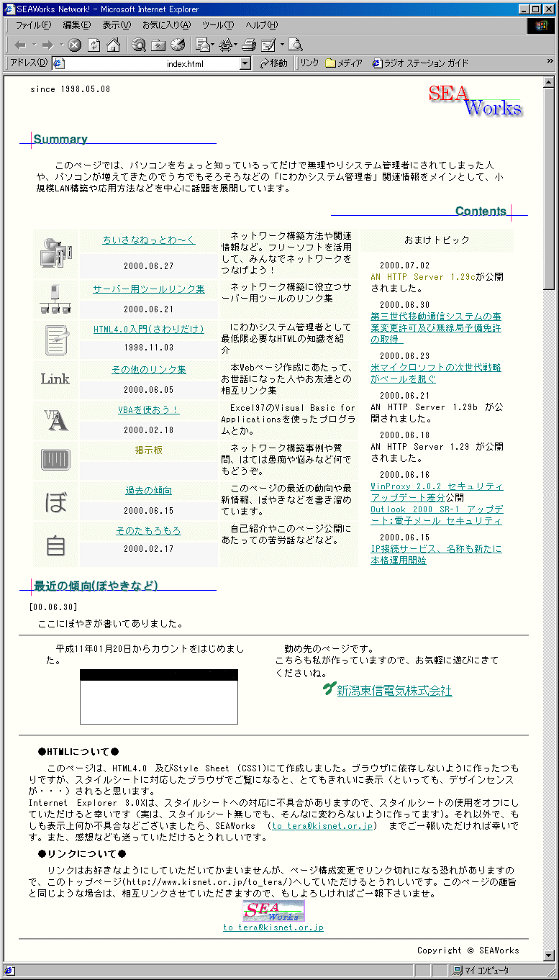Open the その他のリンク集 link

[x=149, y=370]
